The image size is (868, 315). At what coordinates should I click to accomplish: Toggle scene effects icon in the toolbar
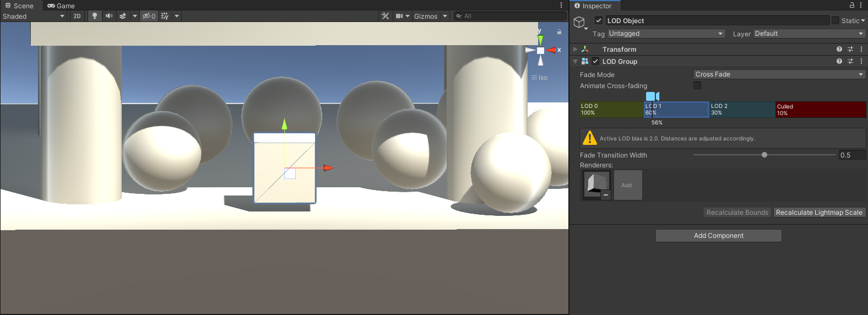(x=123, y=16)
